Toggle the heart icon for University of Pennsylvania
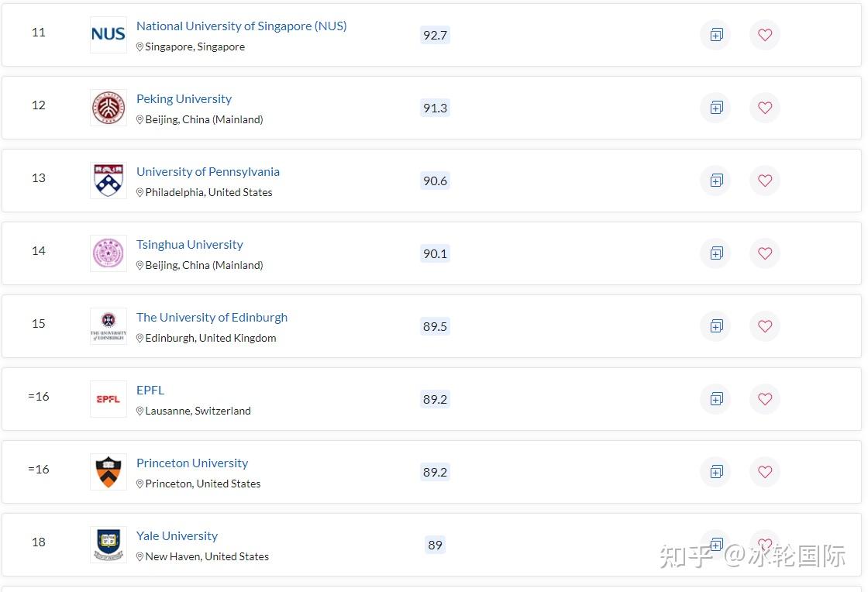This screenshot has height=592, width=868. coord(765,181)
